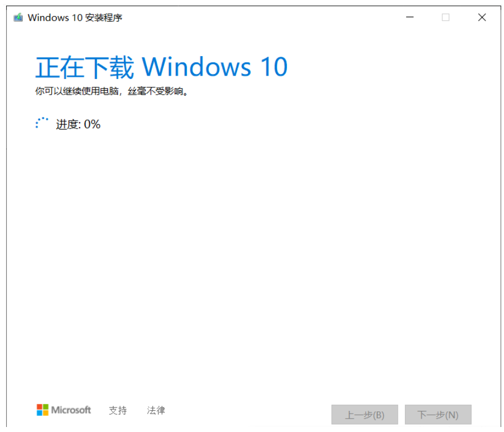Click the spinning progress indicator dots
Image resolution: width=504 pixels, height=432 pixels.
42,123
